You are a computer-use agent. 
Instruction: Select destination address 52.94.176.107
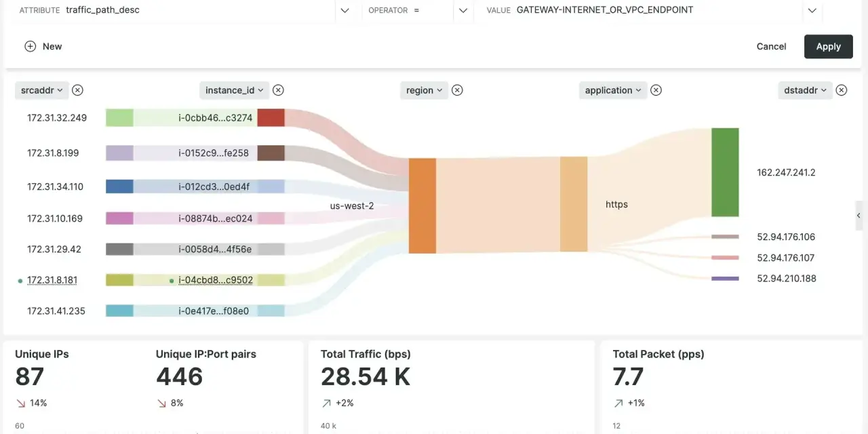tap(785, 258)
